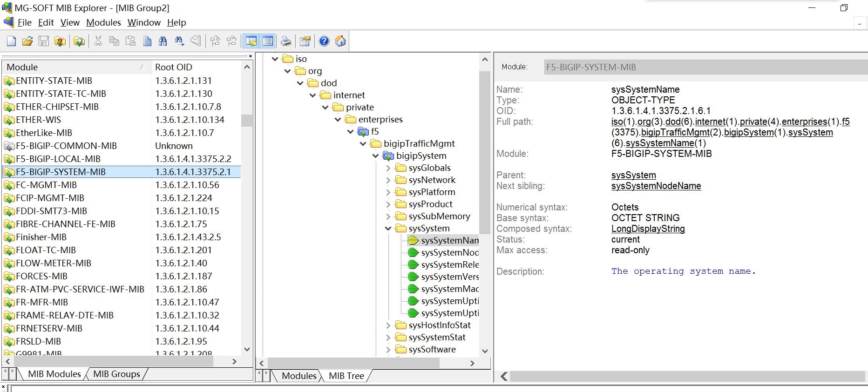
Task: Select the F5-BIGIP-LOCAL-MIB module row
Action: [121, 159]
